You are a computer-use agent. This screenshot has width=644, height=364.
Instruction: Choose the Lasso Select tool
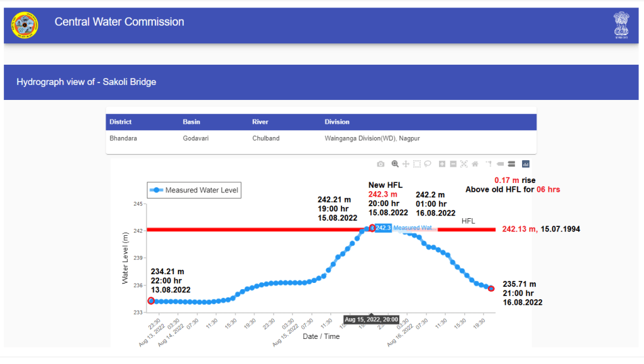tap(427, 164)
